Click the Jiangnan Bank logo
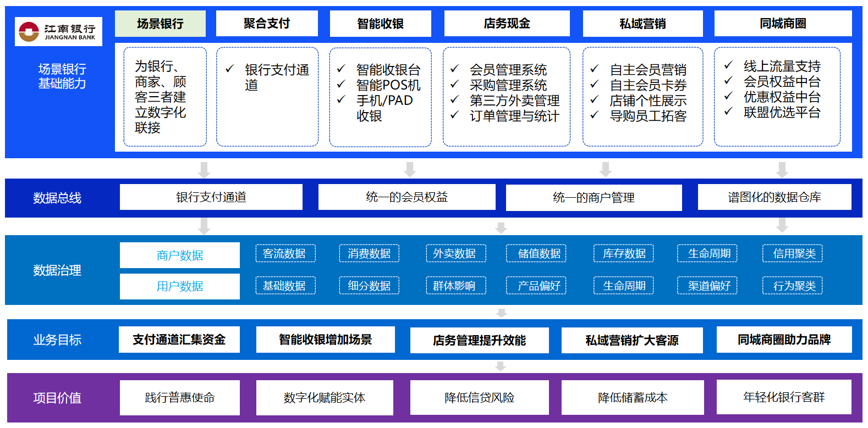 58,32
